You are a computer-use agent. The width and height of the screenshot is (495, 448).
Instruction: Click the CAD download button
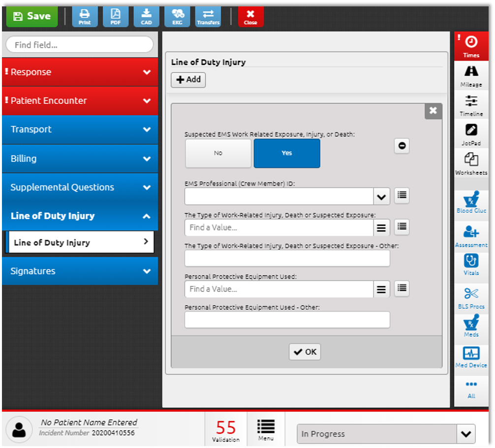(x=146, y=16)
